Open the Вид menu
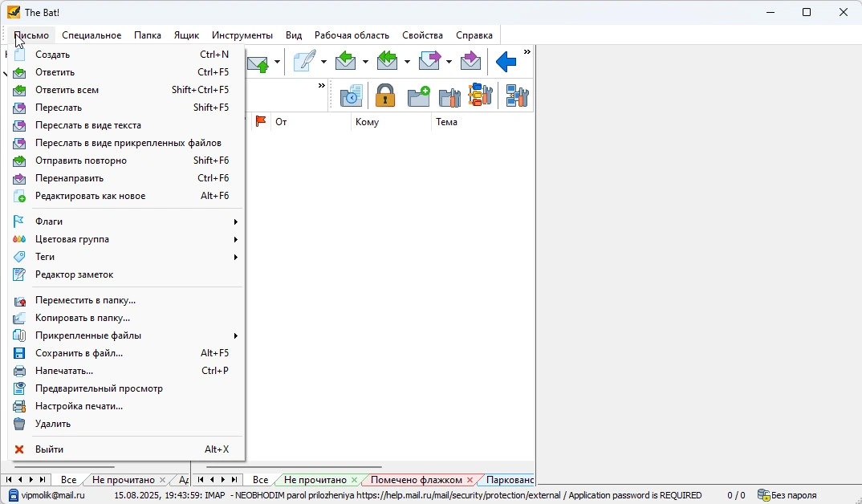862x504 pixels. (294, 35)
